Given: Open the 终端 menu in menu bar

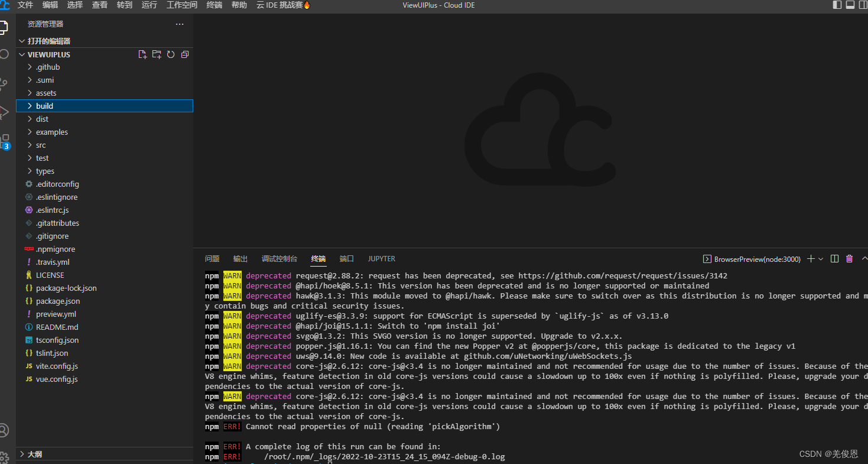Looking at the screenshot, I should pos(214,5).
